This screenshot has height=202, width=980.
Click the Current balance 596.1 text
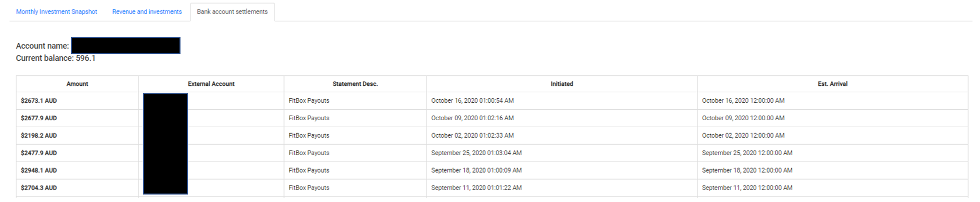[55, 58]
